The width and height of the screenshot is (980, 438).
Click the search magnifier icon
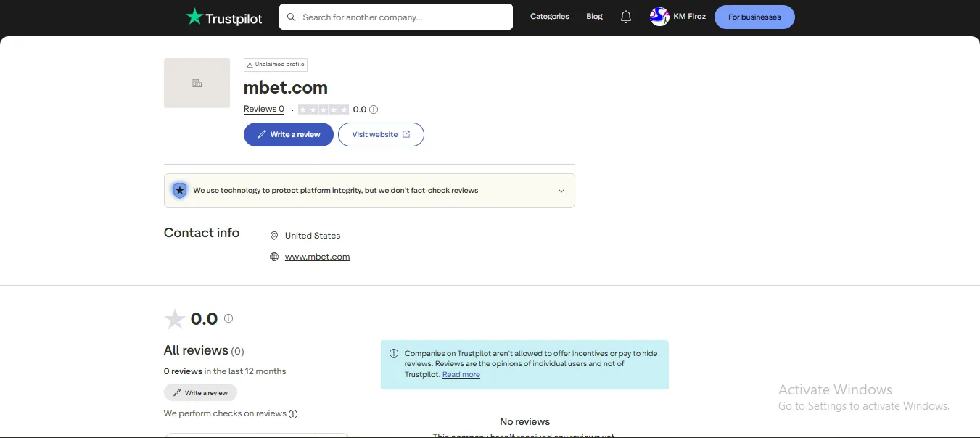tap(292, 17)
